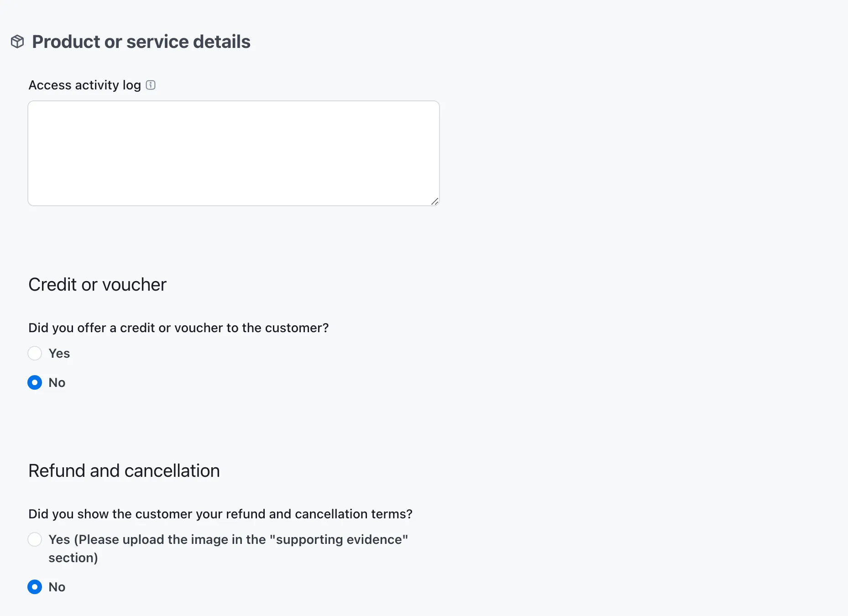
Task: Click the Yes label under Credit or voucher
Action: click(59, 353)
